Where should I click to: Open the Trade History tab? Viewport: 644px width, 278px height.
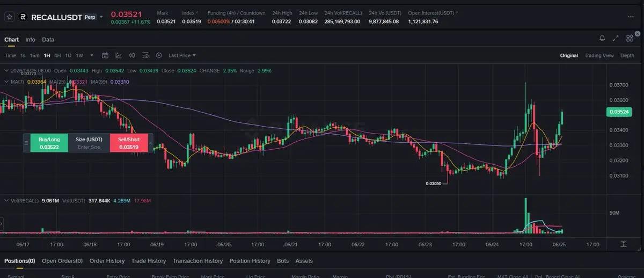(149, 261)
